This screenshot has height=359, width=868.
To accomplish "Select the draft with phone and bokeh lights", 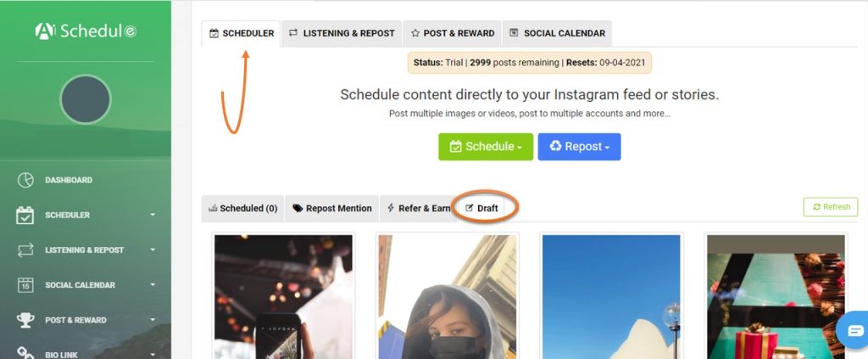I will click(283, 296).
